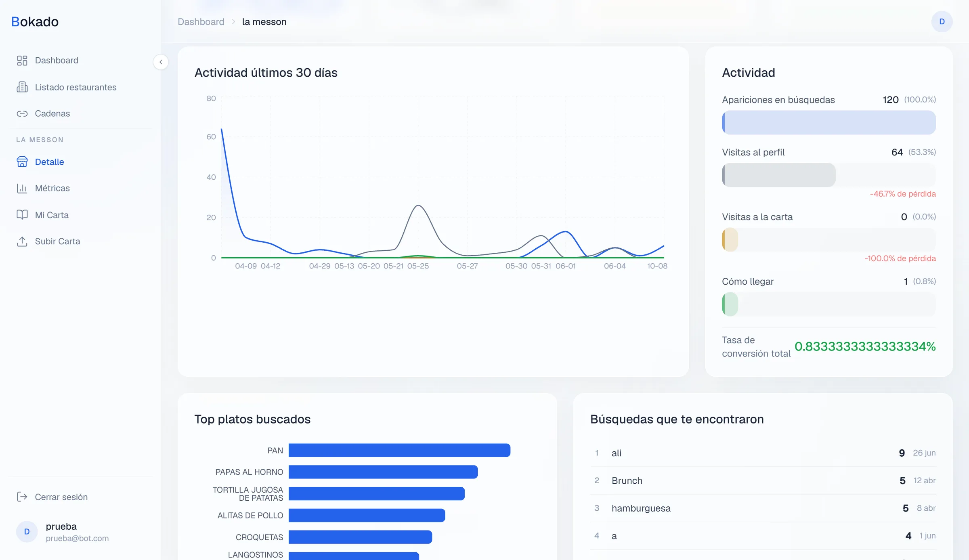Click the PAN bar in Top platos
Viewport: 969px width, 560px height.
click(x=399, y=451)
